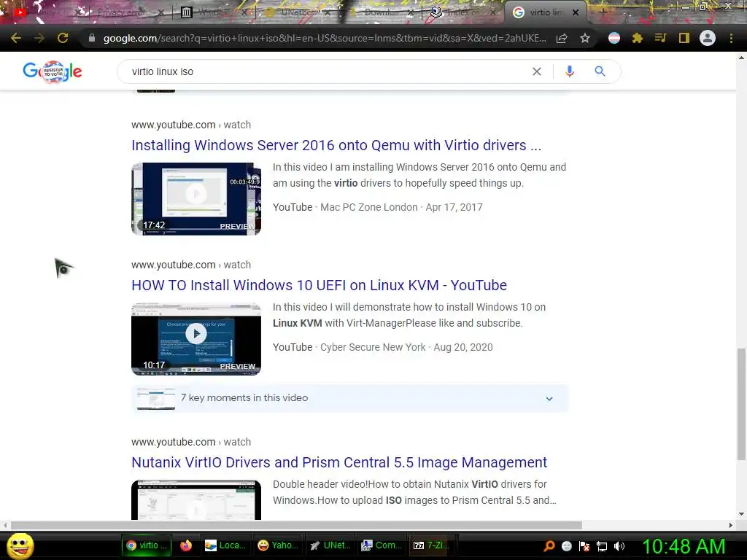View site info padlock icon

[92, 38]
